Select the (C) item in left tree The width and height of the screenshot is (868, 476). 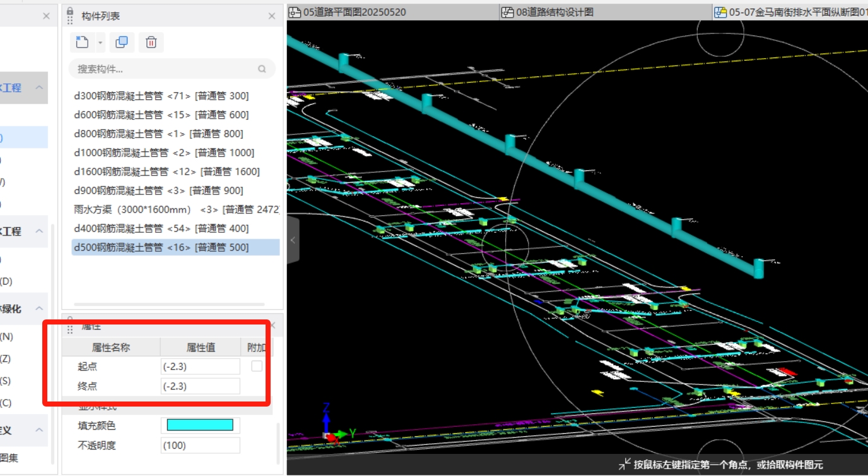pos(6,403)
